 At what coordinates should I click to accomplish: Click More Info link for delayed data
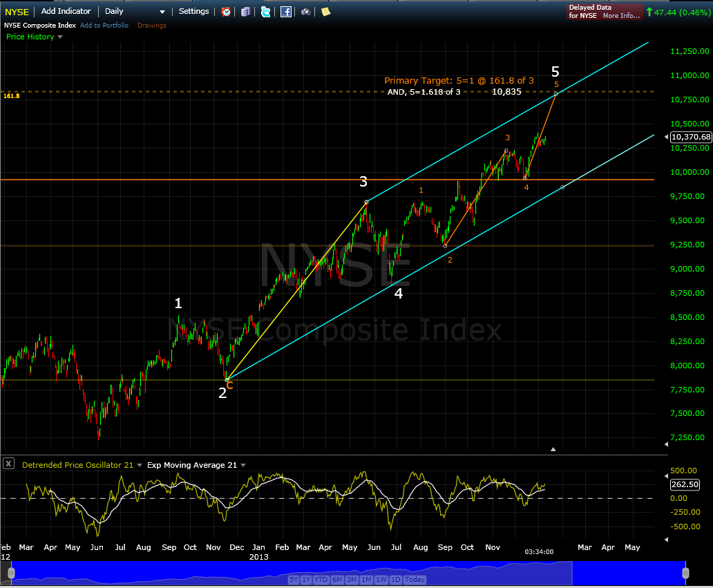(621, 15)
